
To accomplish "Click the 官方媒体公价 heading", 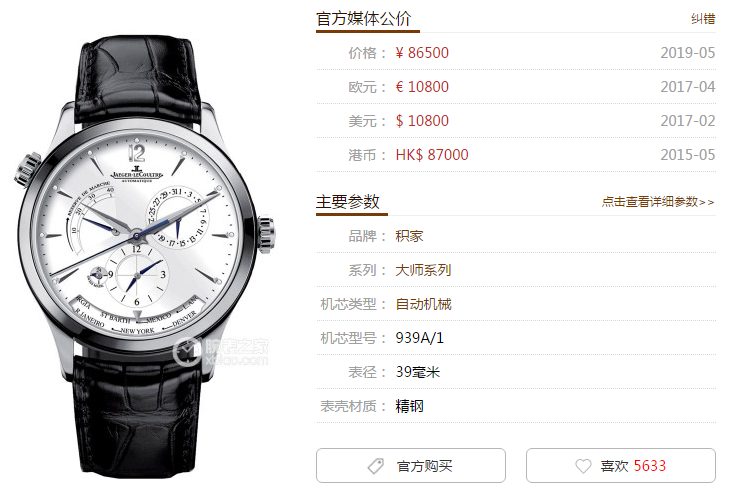I will click(363, 19).
